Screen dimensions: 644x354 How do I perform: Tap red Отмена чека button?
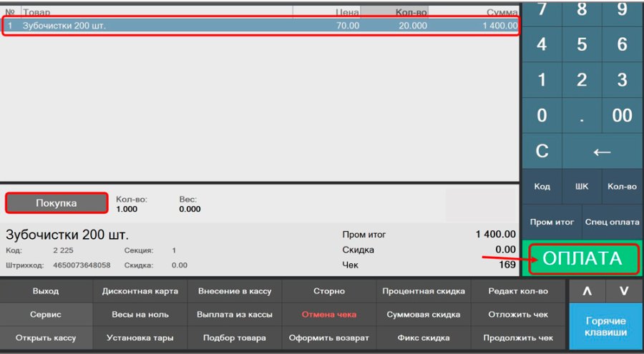pyautogui.click(x=329, y=315)
